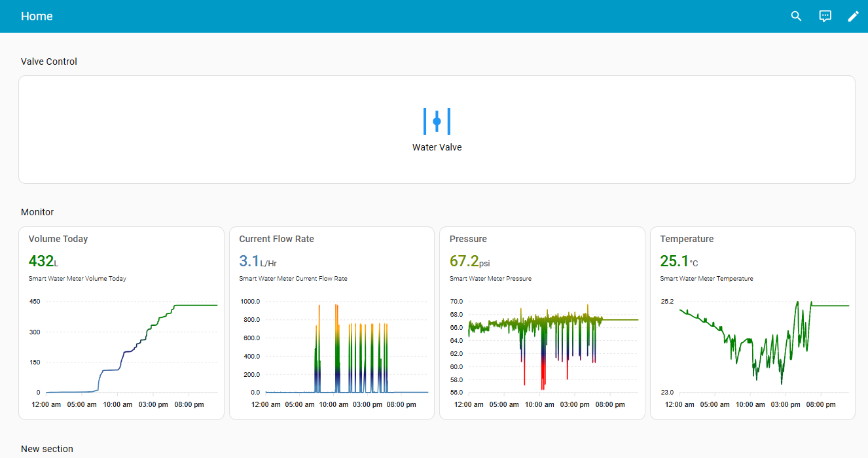Toggle the Water Valve icon

coord(437,121)
